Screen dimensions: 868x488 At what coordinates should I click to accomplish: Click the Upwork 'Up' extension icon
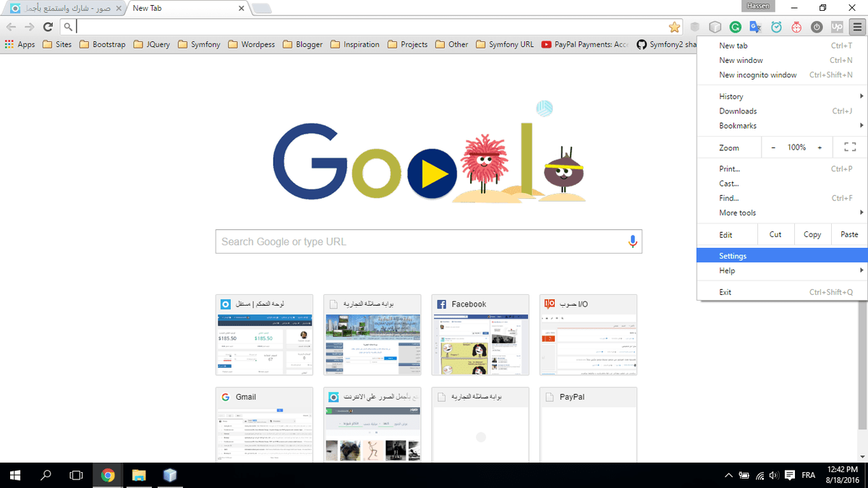pyautogui.click(x=837, y=27)
